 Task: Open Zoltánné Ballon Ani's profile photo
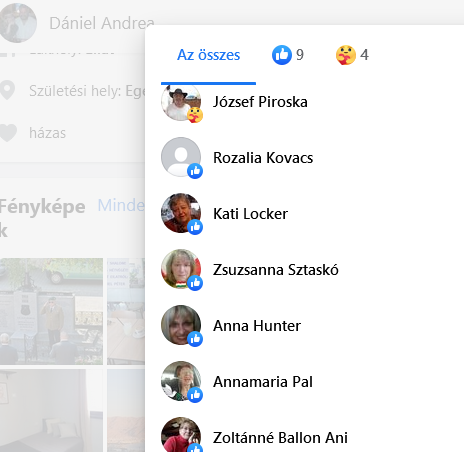point(181,434)
